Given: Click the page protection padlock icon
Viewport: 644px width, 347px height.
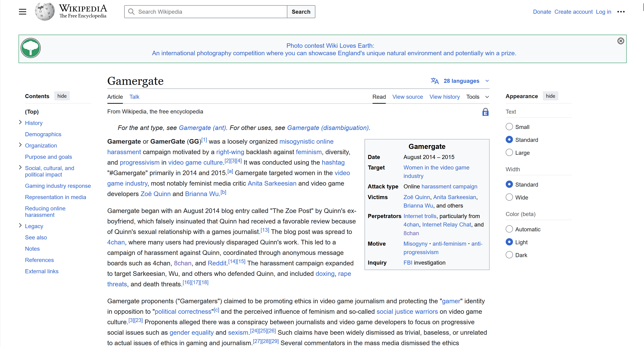Looking at the screenshot, I should click(485, 112).
